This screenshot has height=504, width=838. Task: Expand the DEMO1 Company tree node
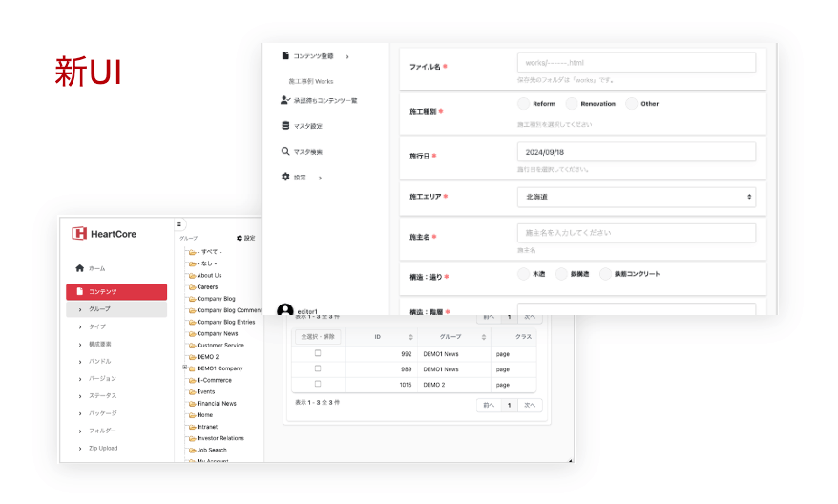[183, 367]
